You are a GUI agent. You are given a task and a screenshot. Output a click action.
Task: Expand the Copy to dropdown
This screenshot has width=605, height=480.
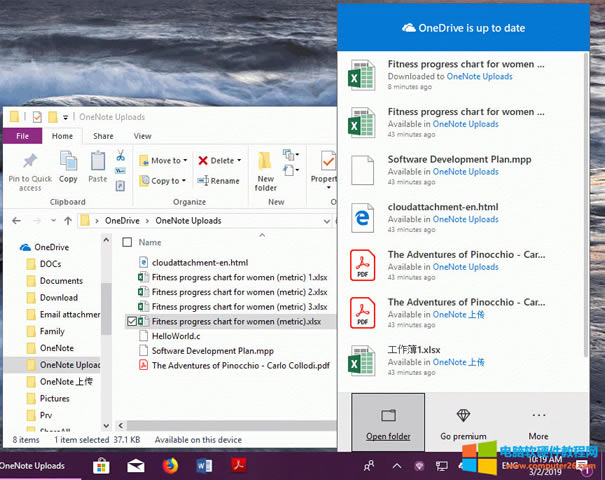click(x=186, y=181)
